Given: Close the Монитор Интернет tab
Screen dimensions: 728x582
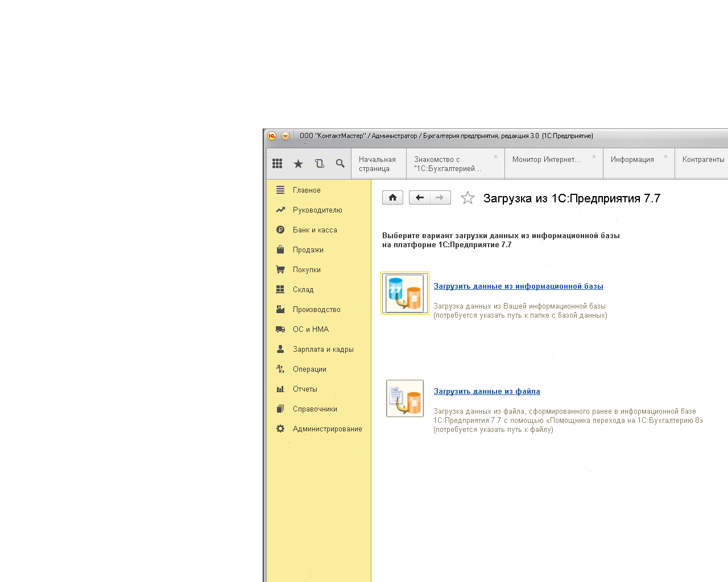Looking at the screenshot, I should 594,157.
